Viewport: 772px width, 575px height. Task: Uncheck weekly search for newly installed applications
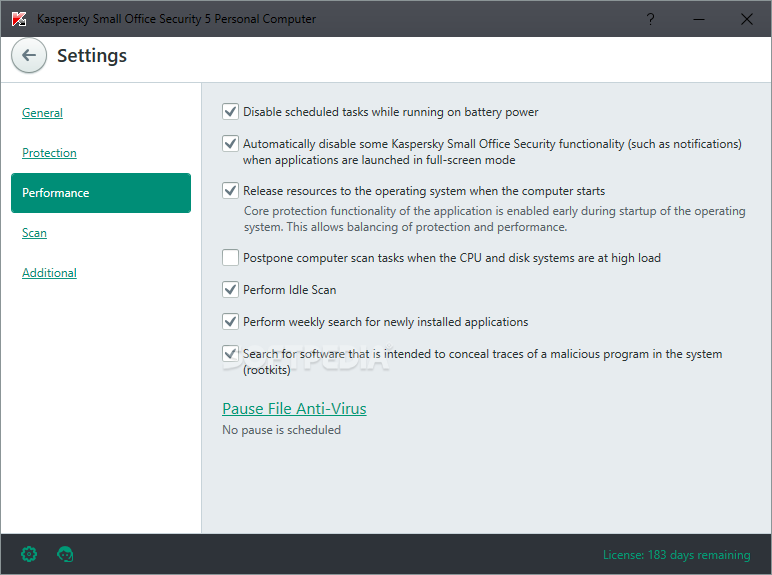point(230,321)
